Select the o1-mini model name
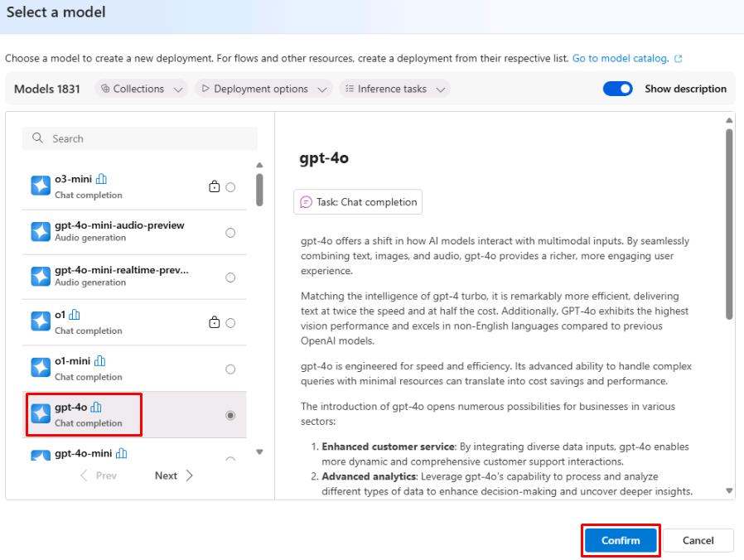 click(x=72, y=360)
